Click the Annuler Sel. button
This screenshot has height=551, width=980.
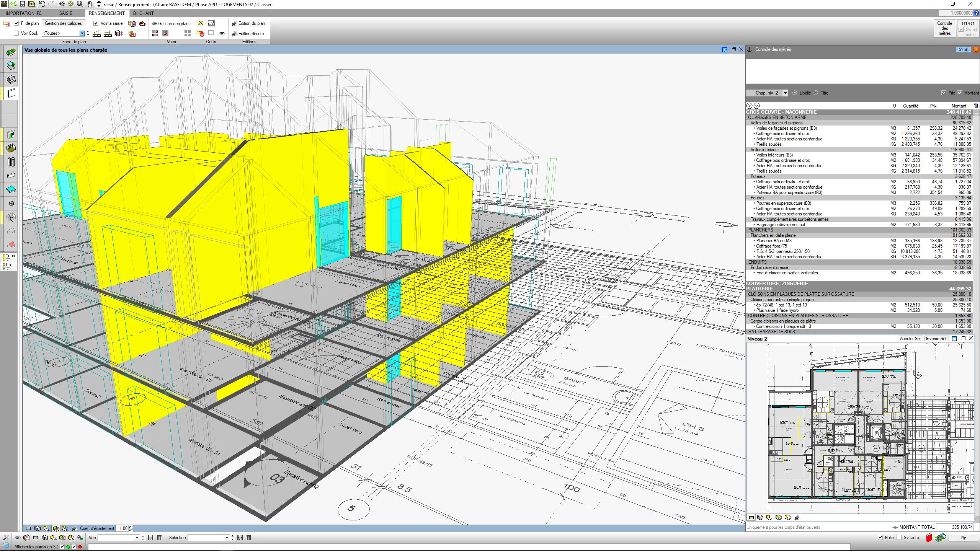coord(910,339)
